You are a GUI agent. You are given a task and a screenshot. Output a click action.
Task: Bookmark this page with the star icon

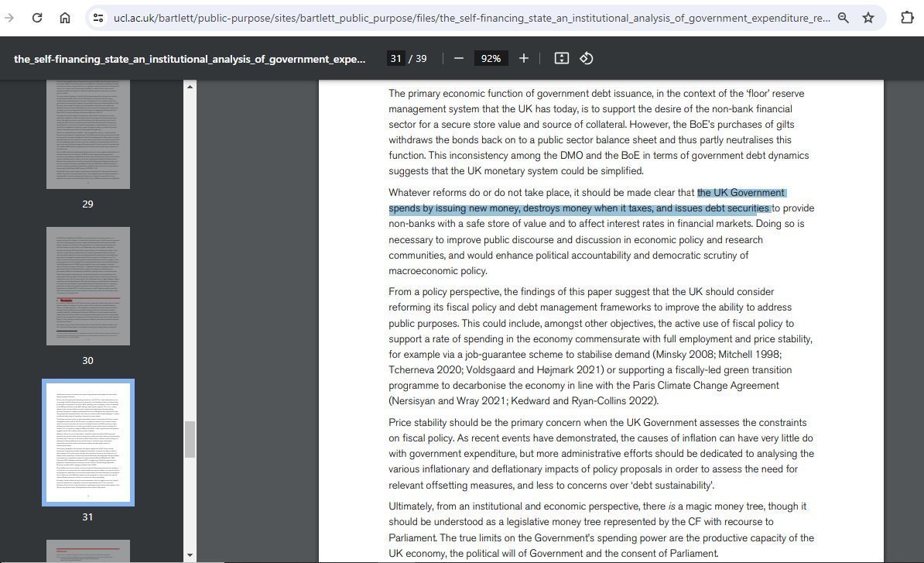click(868, 18)
